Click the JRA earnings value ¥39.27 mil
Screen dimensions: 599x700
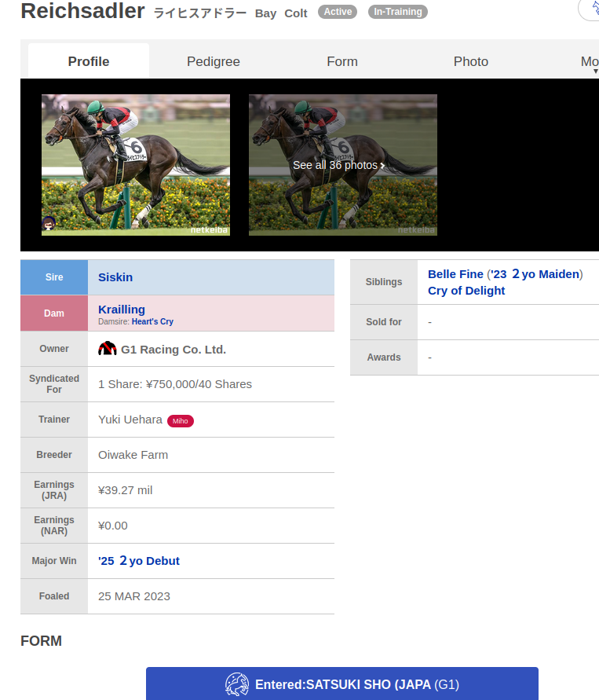tap(126, 490)
